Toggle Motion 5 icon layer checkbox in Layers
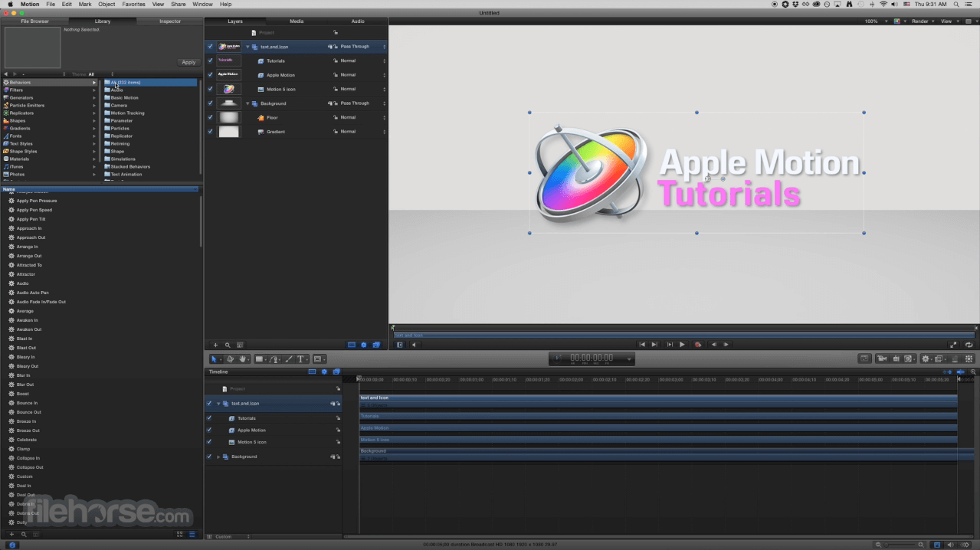The image size is (980, 550). click(211, 89)
